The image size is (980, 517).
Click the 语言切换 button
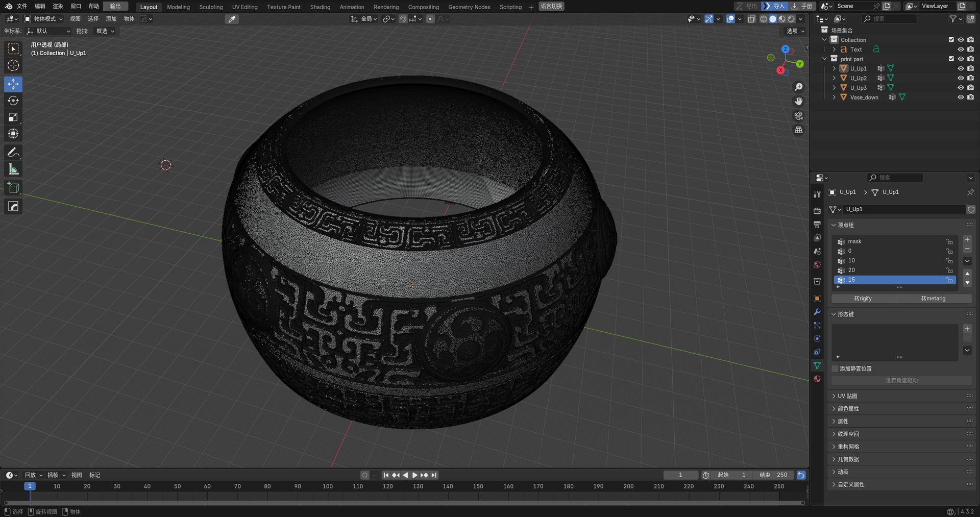click(551, 6)
